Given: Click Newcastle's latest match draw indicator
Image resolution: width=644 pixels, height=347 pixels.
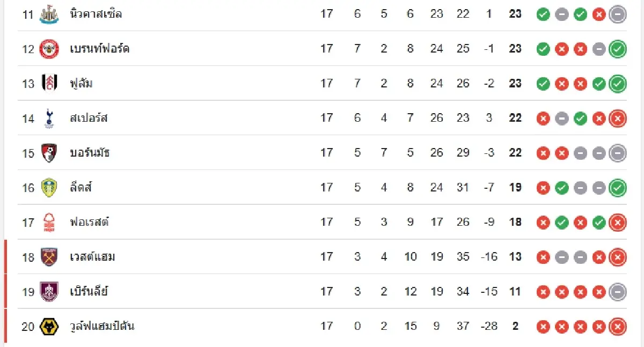Looking at the screenshot, I should click(618, 14).
